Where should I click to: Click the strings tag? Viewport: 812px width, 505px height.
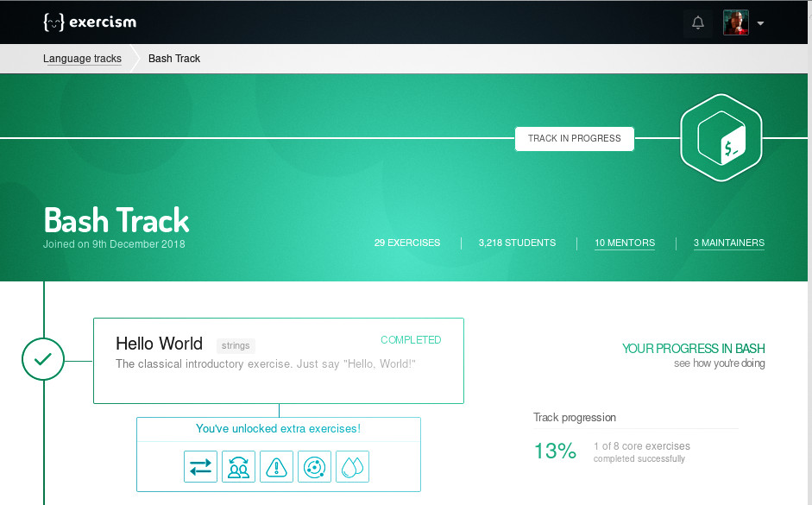tap(236, 345)
